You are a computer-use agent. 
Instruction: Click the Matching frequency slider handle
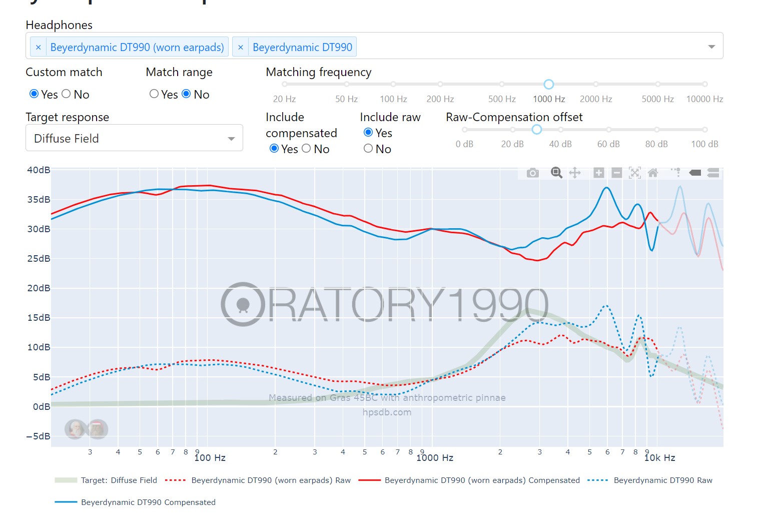coord(549,84)
